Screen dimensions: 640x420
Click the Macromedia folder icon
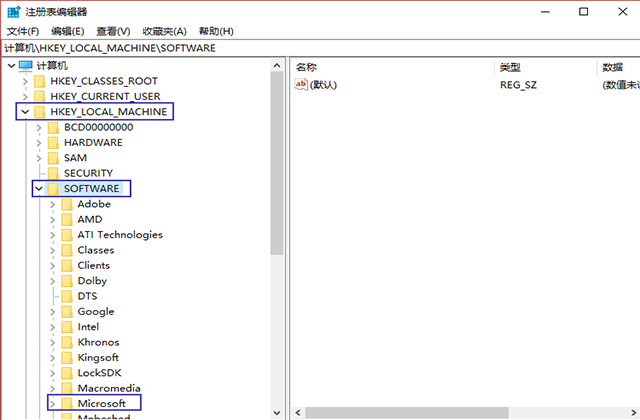tap(67, 388)
